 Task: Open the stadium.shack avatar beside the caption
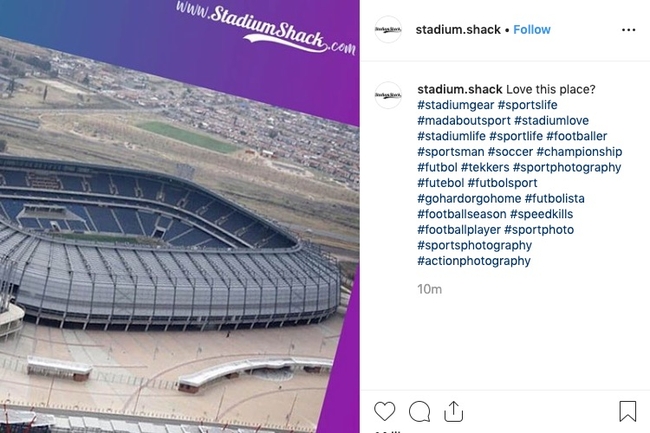click(x=388, y=95)
